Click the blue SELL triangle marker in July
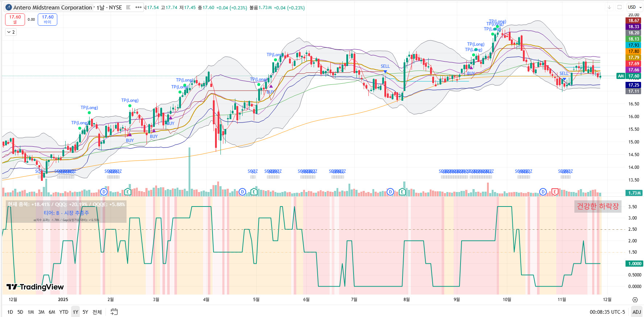Viewport: 644px width, 317px height. [385, 72]
